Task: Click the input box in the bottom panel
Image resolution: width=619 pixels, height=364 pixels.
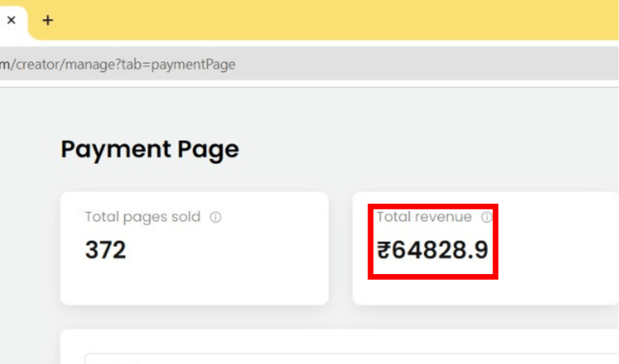Action: pyautogui.click(x=351, y=358)
